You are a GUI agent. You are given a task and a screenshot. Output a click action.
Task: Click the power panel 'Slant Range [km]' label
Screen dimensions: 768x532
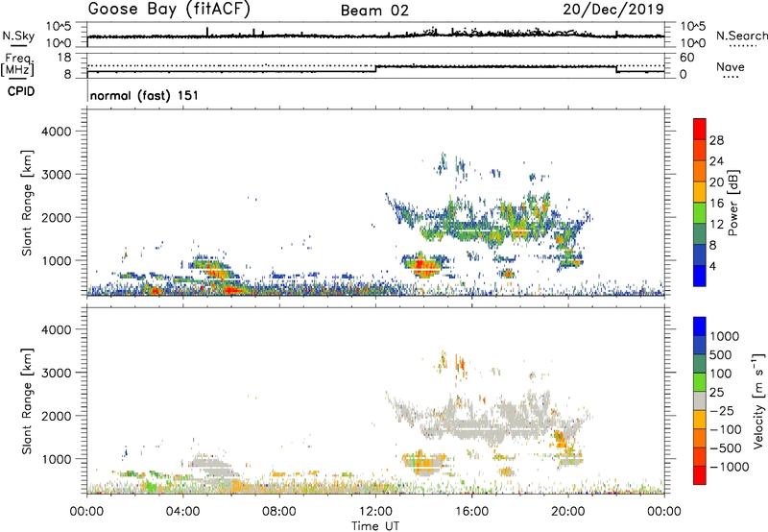(x=27, y=203)
